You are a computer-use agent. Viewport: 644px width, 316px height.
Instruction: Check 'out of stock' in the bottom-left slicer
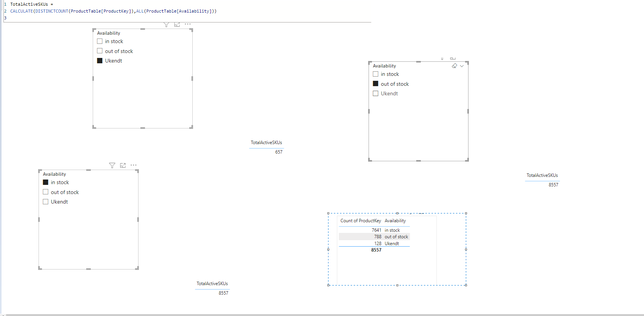[45, 192]
